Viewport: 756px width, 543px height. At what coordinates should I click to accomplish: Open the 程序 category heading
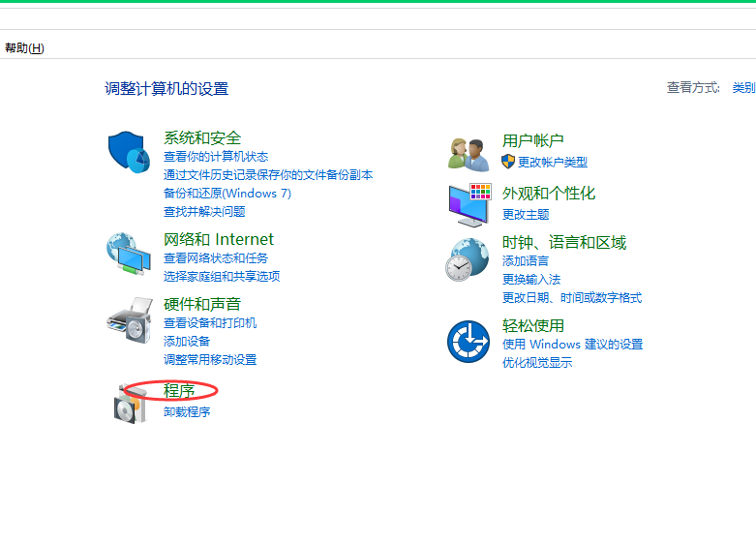click(x=179, y=391)
